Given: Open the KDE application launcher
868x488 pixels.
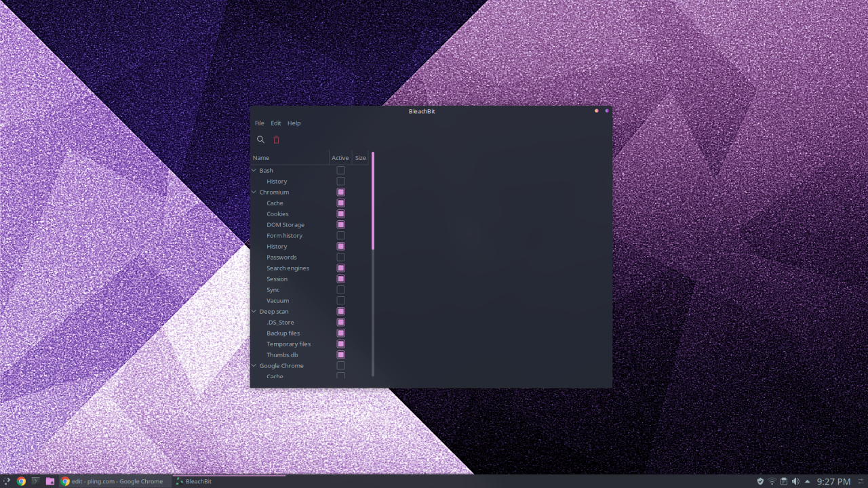Looking at the screenshot, I should pos(7,481).
